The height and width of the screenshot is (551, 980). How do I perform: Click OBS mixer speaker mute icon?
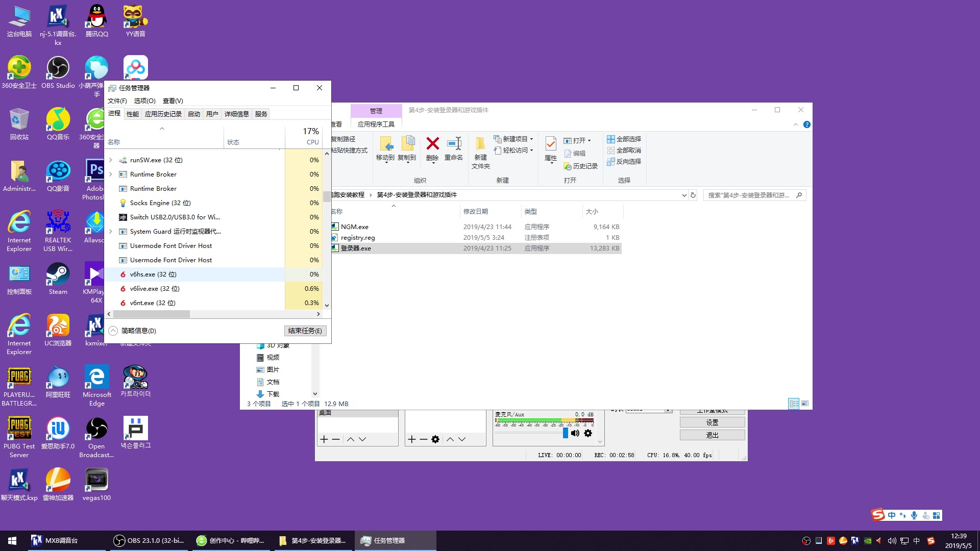pos(575,433)
